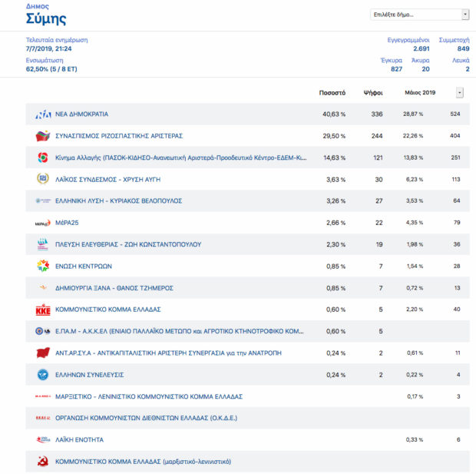Image resolution: width=476 pixels, height=474 pixels.
Task: Open the ΚΟΜΜΟΥΝΙΣΤΙΚΟ ΚΟΜΜΑ ΕΛΛΑΔΑΣ link with KKE logo
Action: [107, 310]
